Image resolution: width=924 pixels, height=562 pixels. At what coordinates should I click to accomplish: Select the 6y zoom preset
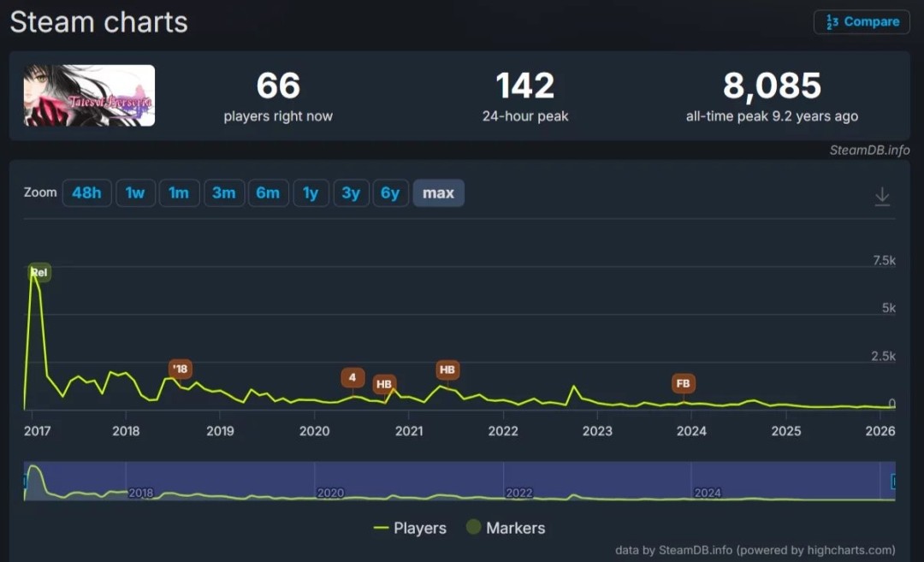[390, 193]
